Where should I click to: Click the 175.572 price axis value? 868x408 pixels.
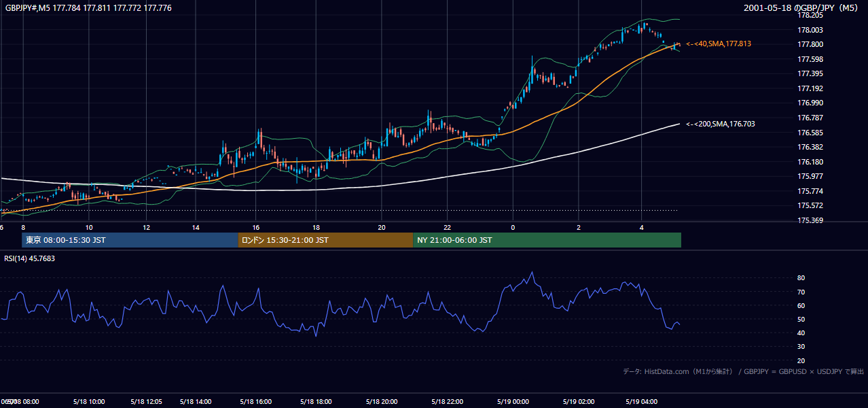click(x=810, y=205)
